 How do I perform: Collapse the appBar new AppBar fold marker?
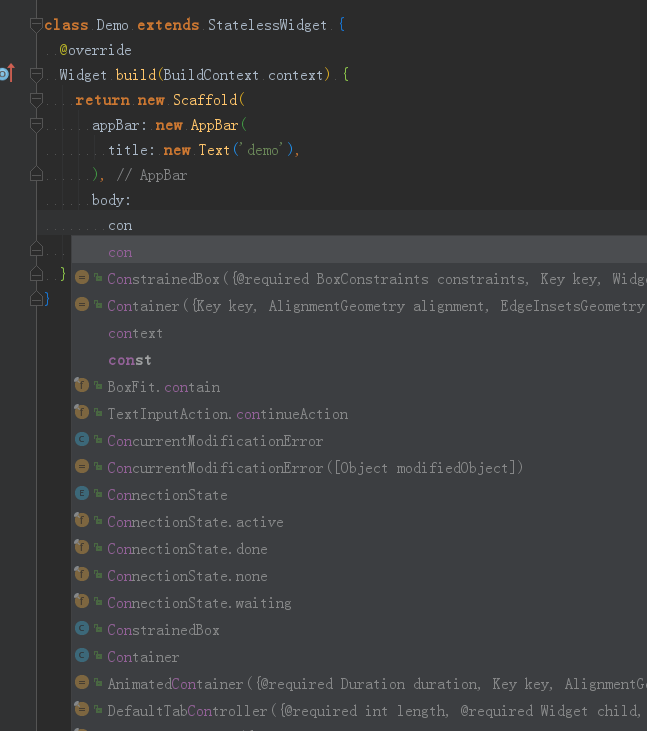coord(36,125)
